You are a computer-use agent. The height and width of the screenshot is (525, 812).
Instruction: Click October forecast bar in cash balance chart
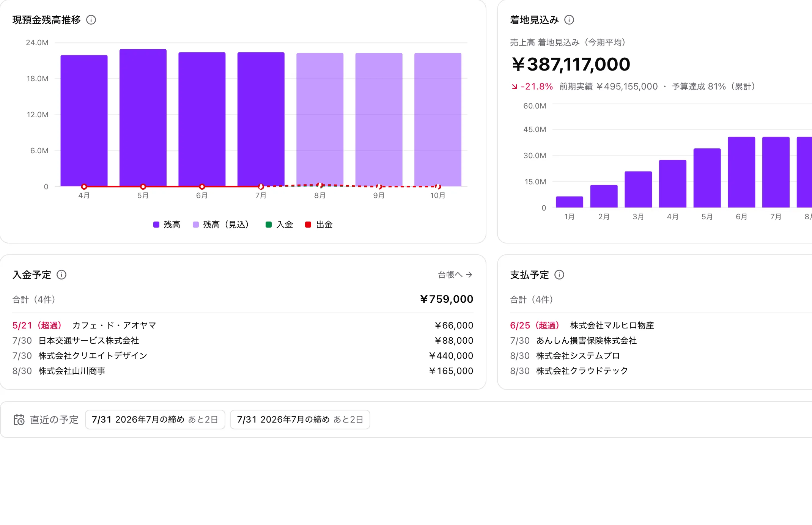tap(438, 119)
